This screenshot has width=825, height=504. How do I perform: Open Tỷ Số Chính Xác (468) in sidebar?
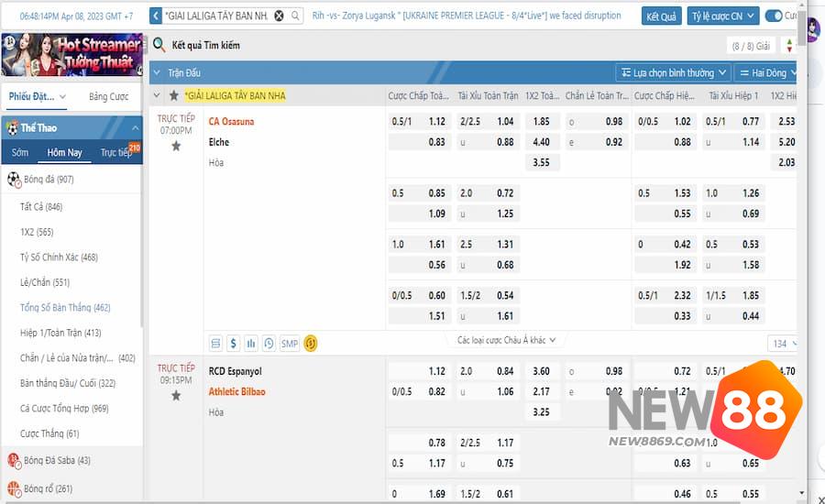click(59, 257)
